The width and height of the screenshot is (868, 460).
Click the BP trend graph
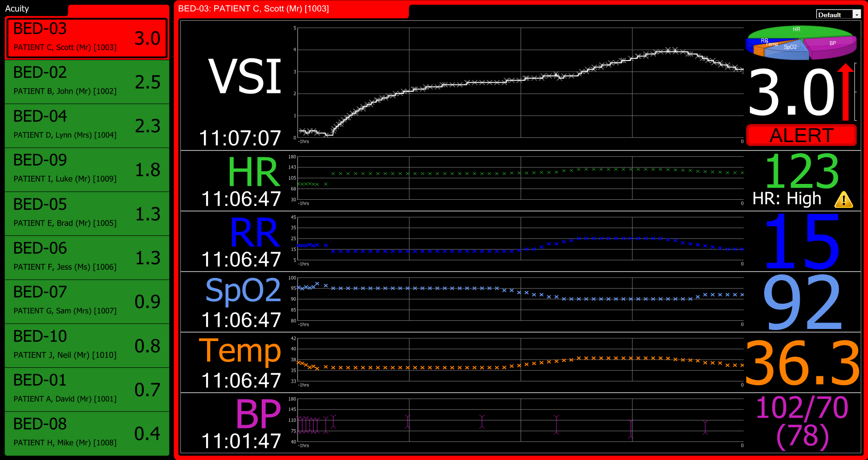[x=520, y=420]
